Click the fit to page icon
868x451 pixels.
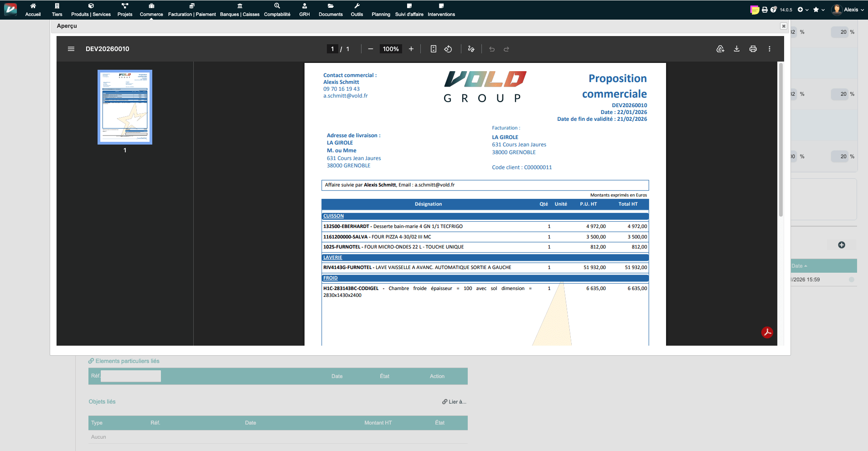click(434, 49)
